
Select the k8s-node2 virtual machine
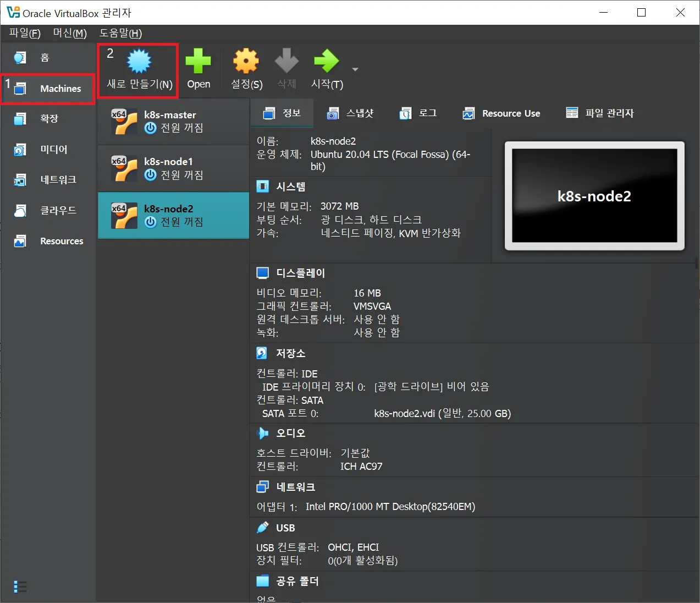tap(173, 215)
